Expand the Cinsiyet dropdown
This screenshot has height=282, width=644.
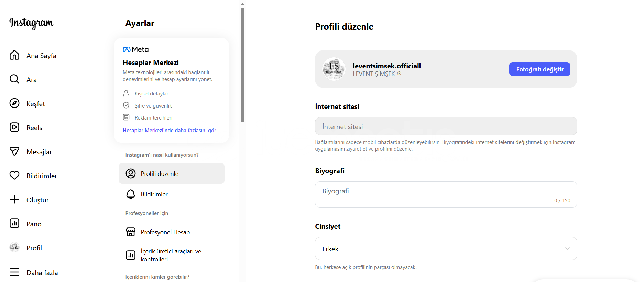446,249
